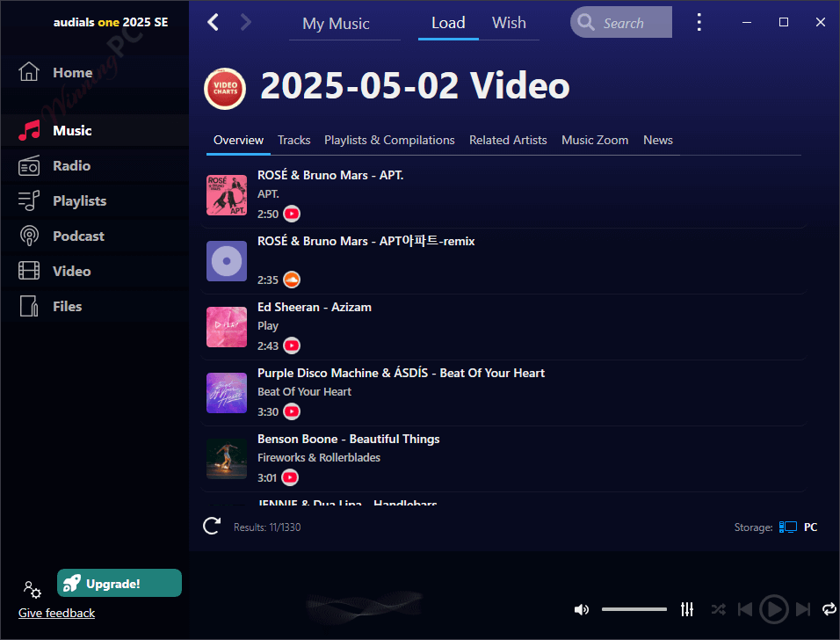Toggle shuffle playback

(719, 609)
